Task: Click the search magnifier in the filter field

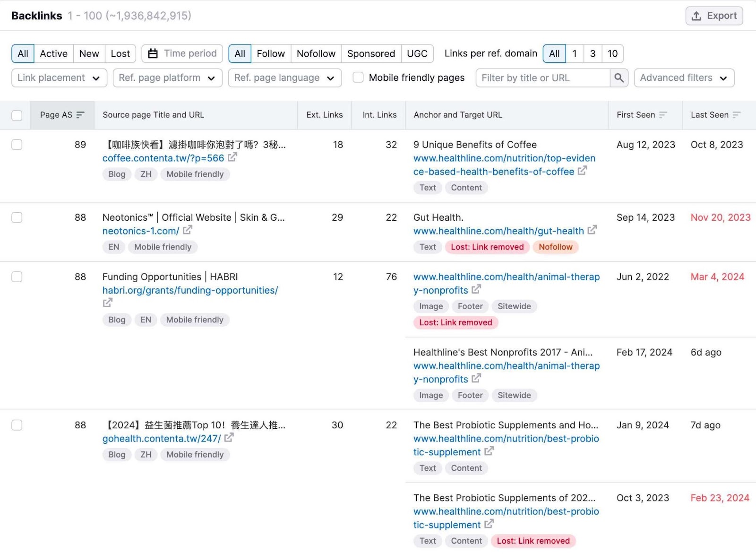Action: (619, 78)
